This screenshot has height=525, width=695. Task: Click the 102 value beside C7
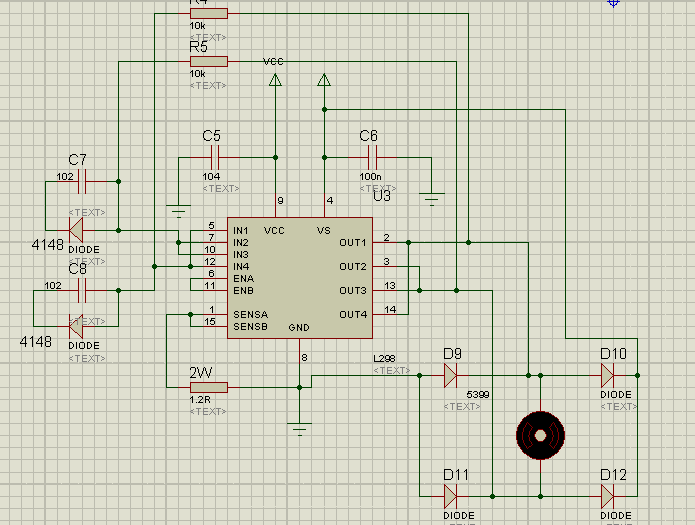point(65,176)
